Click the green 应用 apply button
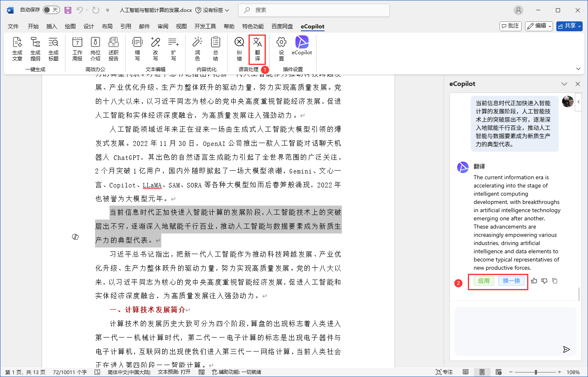This screenshot has height=377, width=588. coord(483,281)
